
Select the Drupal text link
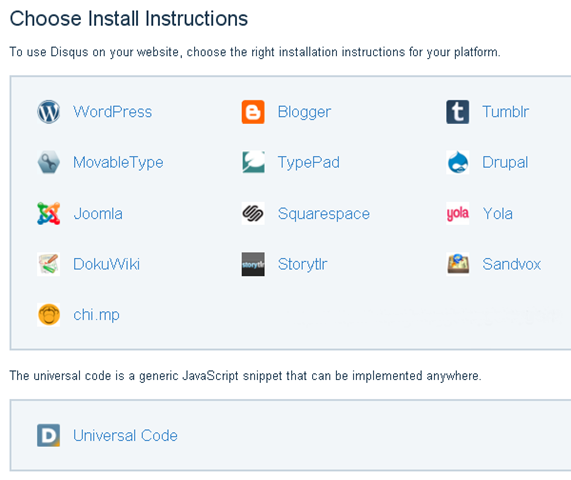pyautogui.click(x=505, y=163)
